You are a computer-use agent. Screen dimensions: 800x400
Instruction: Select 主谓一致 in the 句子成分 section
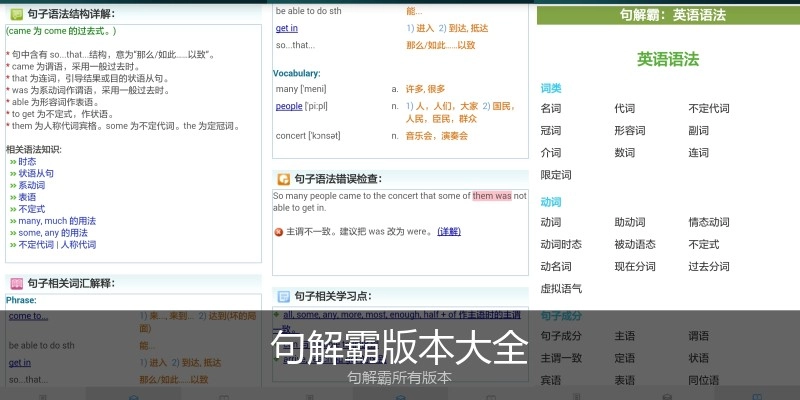point(561,358)
